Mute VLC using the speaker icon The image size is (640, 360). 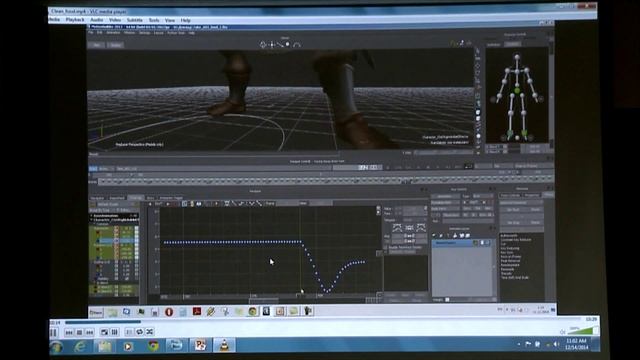[x=562, y=332]
